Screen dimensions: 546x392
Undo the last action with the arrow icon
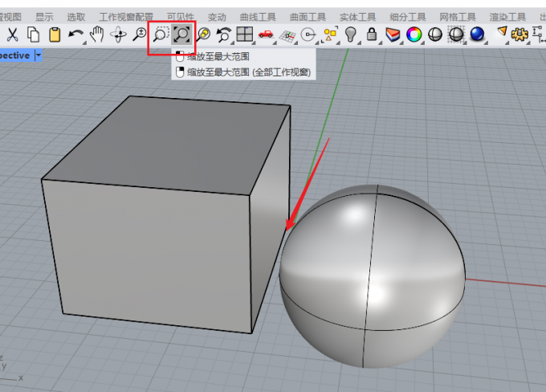pyautogui.click(x=76, y=35)
